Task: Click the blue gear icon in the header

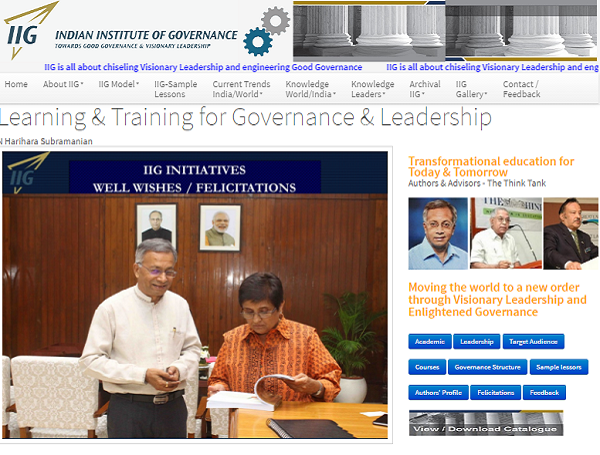Action: pyautogui.click(x=258, y=42)
